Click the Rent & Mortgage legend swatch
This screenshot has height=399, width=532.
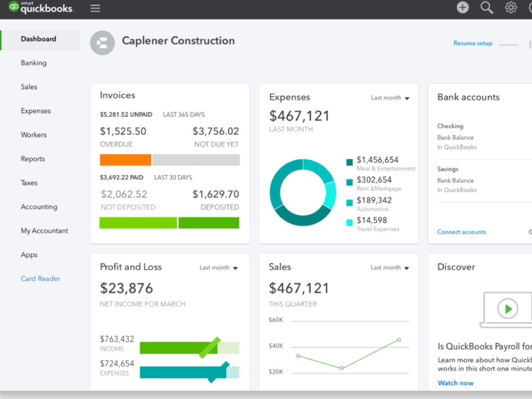point(349,182)
